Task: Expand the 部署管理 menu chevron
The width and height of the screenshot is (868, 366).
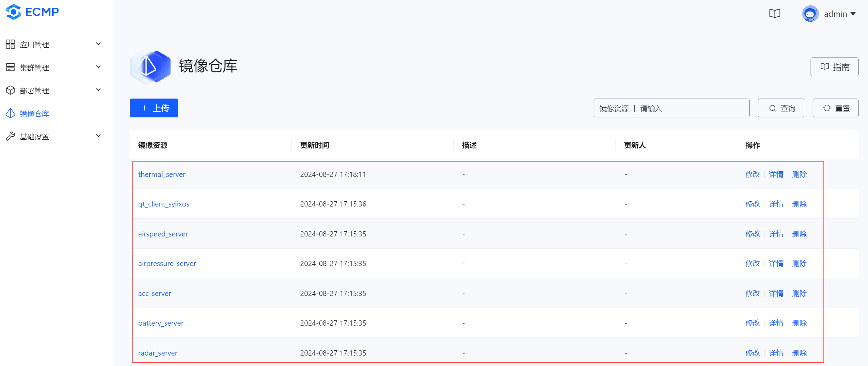Action: [98, 90]
